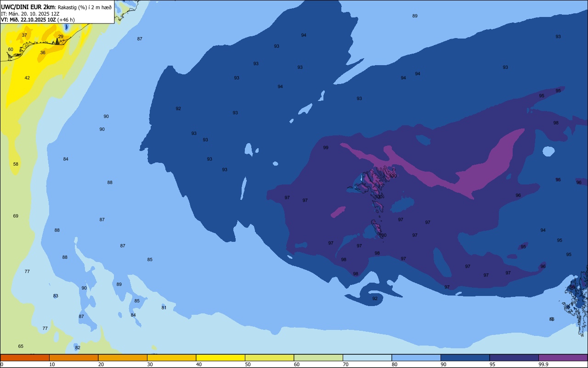
Task: Click the 'VT: Mið. 22.10.2025 10Z (+46 h)' line
Action: coord(38,20)
